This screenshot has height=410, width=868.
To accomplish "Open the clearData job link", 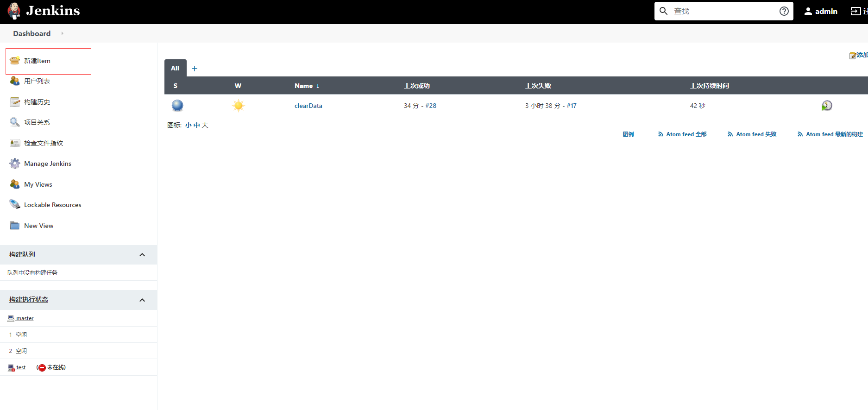I will coord(308,106).
